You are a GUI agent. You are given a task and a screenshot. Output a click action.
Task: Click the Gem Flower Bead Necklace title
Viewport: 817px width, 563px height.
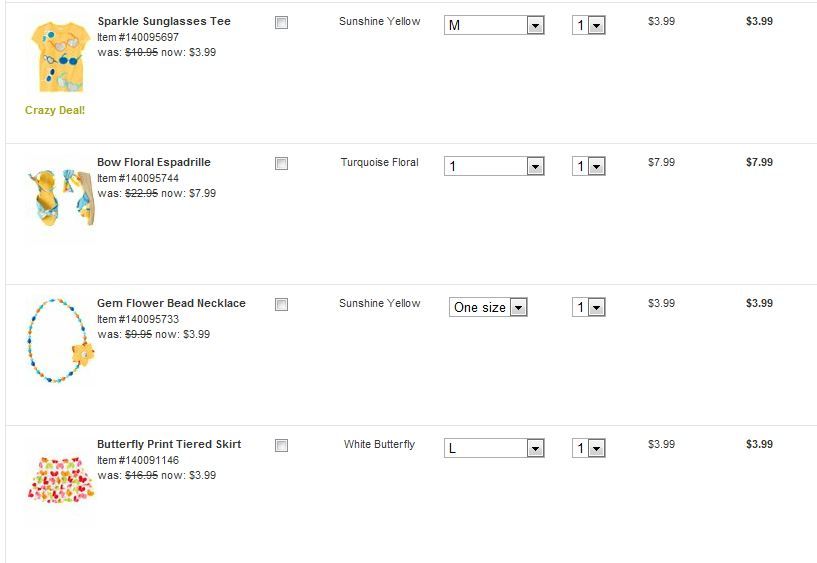pyautogui.click(x=171, y=303)
